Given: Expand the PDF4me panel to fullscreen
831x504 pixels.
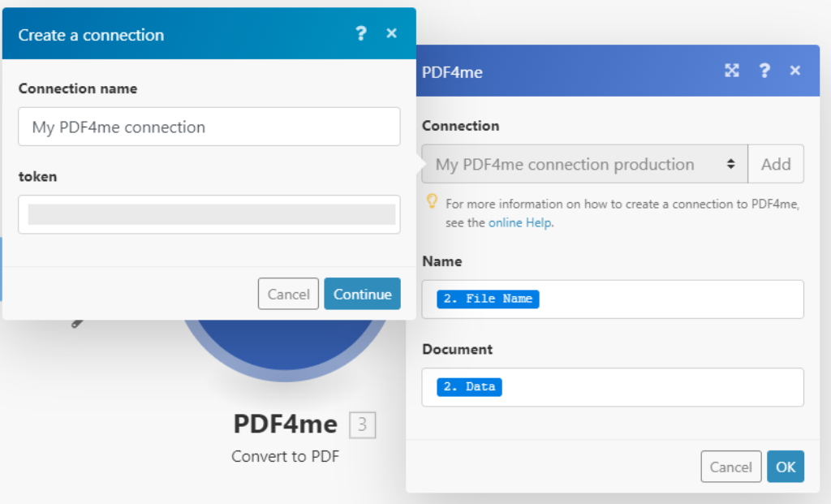Looking at the screenshot, I should click(x=732, y=71).
